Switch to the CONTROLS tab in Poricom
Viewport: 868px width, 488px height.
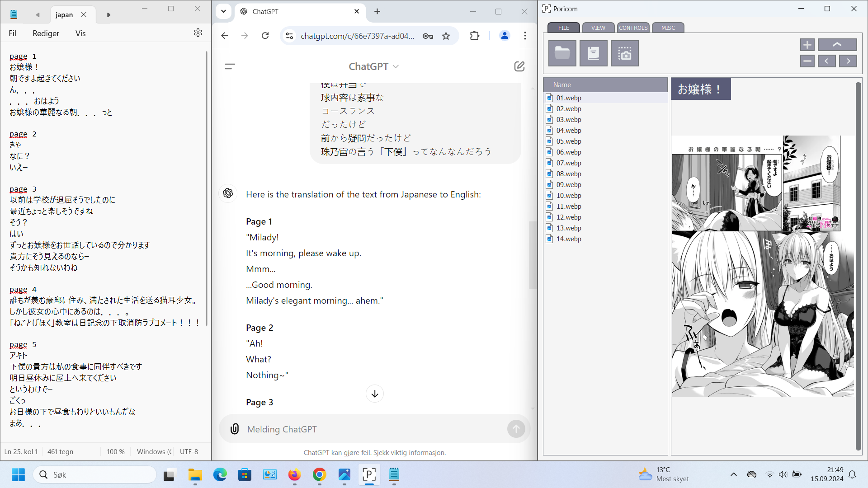point(633,28)
